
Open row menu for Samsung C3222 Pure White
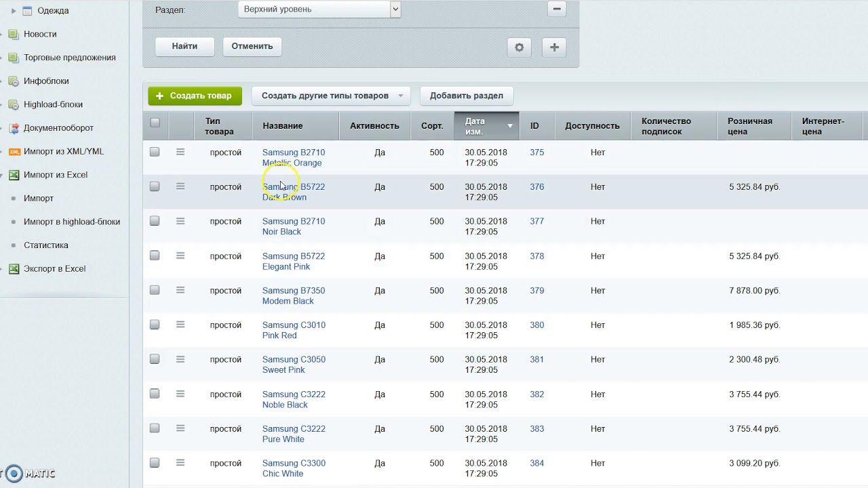(180, 428)
